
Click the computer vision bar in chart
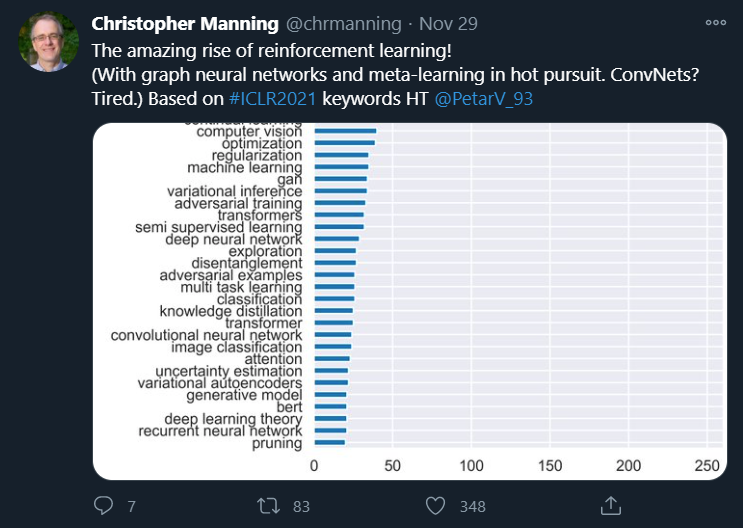click(x=345, y=131)
